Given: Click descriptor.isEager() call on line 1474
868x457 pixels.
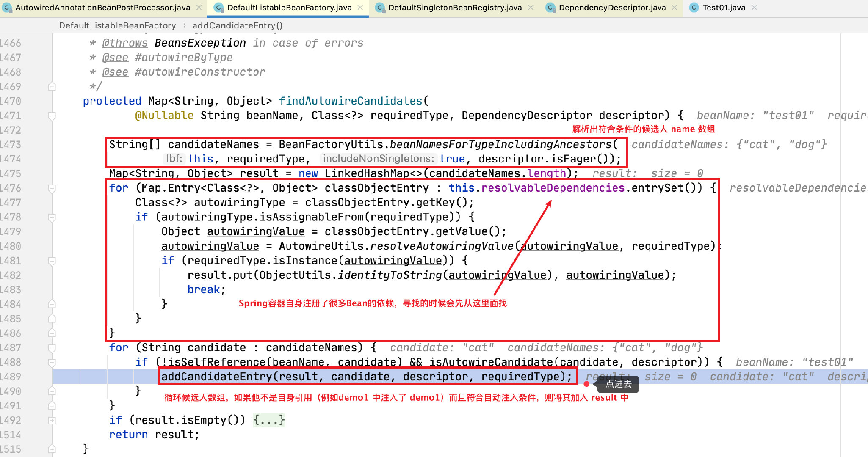Looking at the screenshot, I should (x=543, y=159).
